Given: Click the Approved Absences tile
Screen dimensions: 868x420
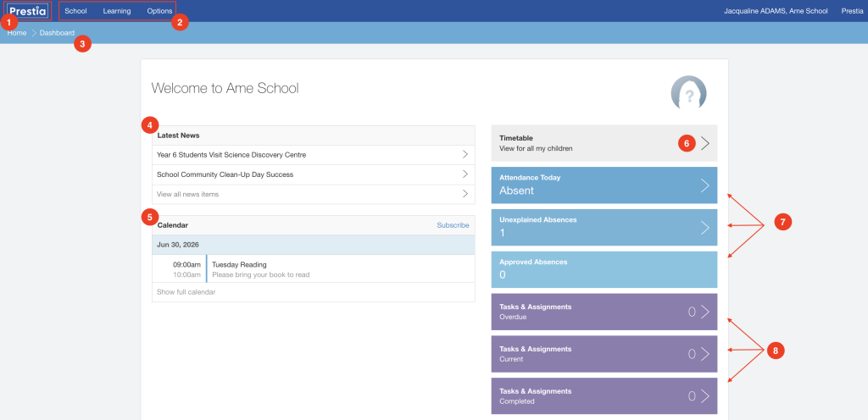Looking at the screenshot, I should [604, 269].
